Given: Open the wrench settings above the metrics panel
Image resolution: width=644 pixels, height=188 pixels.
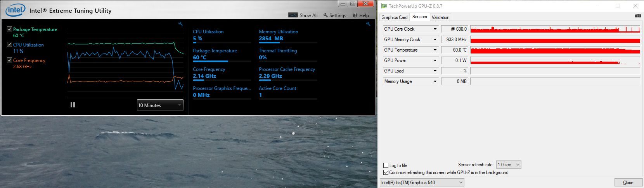Looking at the screenshot, I should coord(368,24).
